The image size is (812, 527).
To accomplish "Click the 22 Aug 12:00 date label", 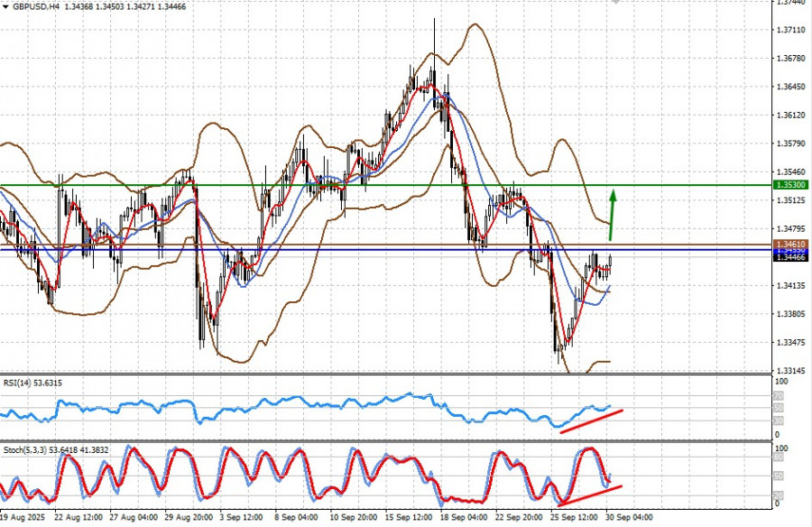I will pos(77,519).
